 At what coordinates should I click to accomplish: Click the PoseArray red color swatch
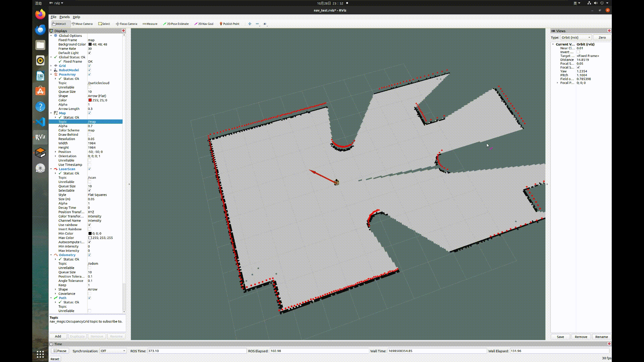pyautogui.click(x=90, y=100)
